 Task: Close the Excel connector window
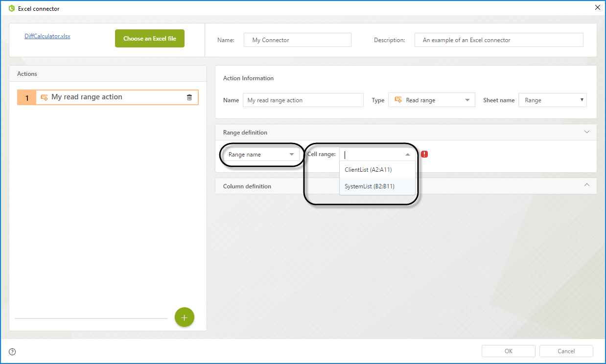tap(597, 7)
